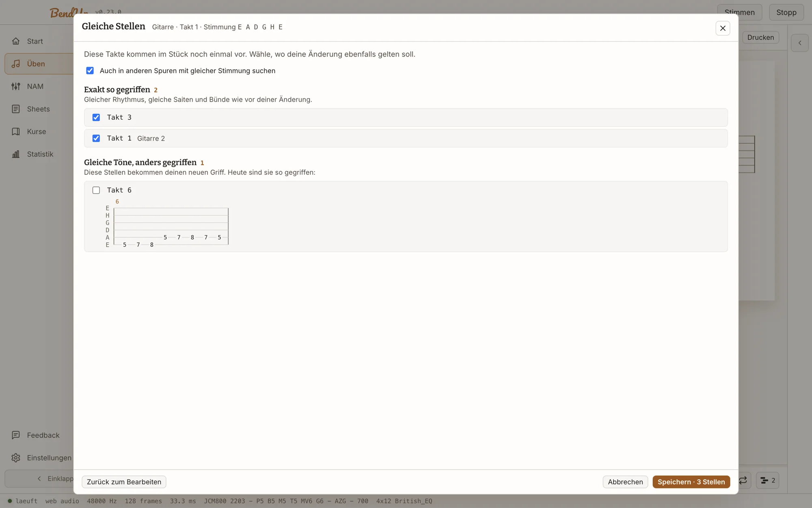Screen dimensions: 812x508
Task: Uncheck the Takt 3 checkbox
Action: pos(96,117)
